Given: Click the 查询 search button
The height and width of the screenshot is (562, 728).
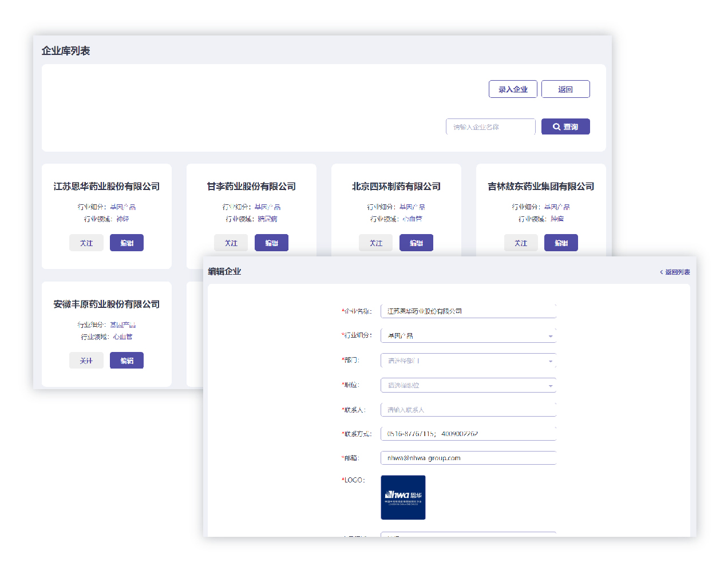Looking at the screenshot, I should click(x=565, y=126).
